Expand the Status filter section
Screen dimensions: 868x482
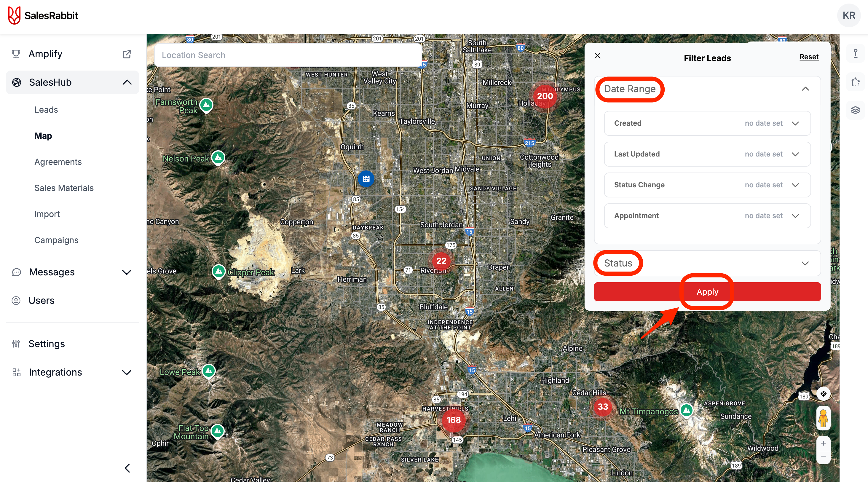click(805, 264)
